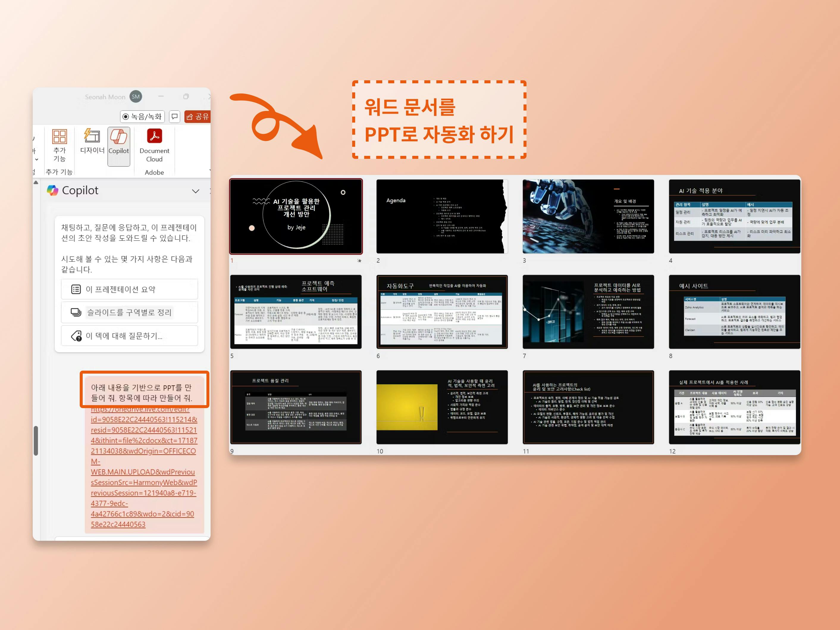Click the SM account avatar
The width and height of the screenshot is (840, 630).
coord(136,96)
